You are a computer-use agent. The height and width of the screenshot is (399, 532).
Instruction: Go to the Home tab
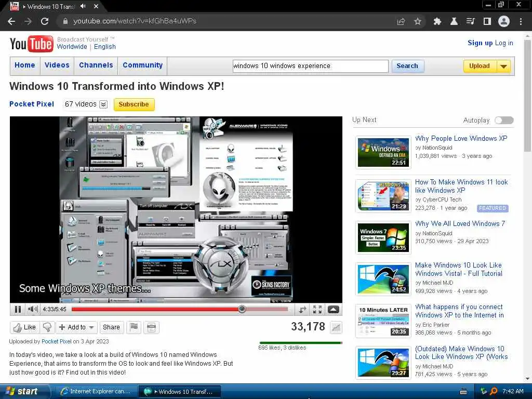click(25, 65)
